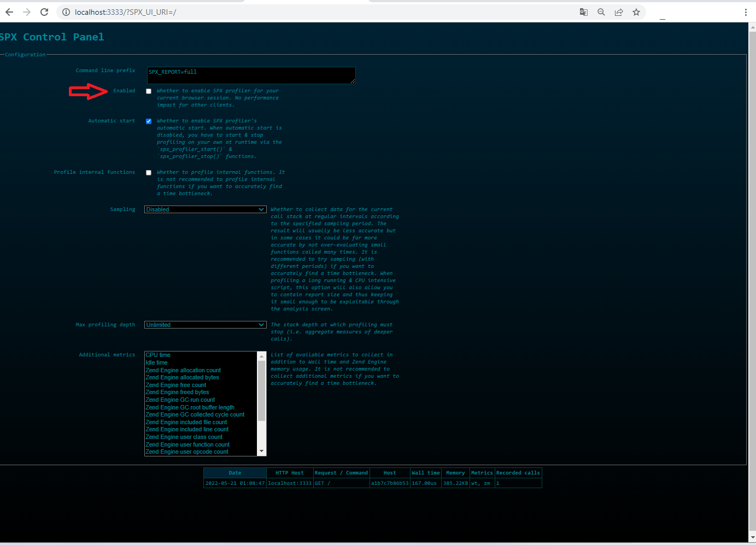The height and width of the screenshot is (545, 756).
Task: Click the share page icon
Action: click(x=619, y=12)
